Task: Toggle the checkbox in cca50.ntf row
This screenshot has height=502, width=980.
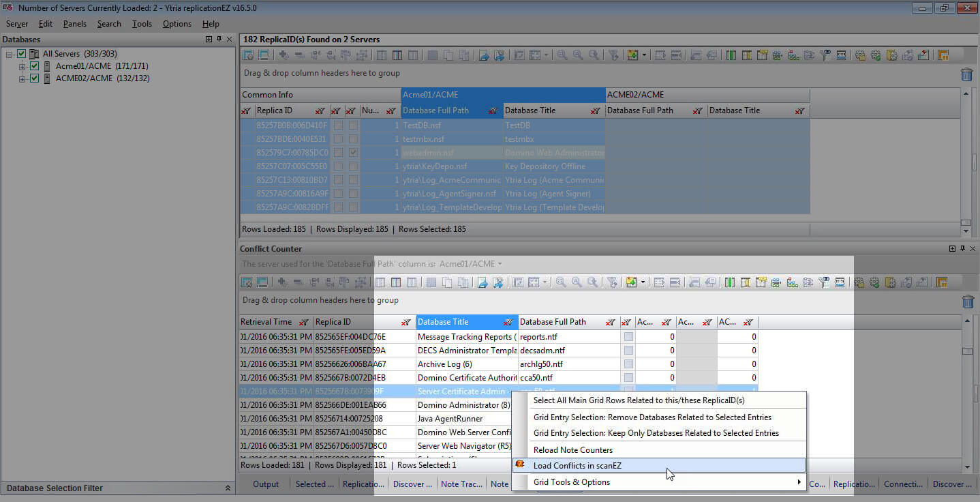Action: 628,378
